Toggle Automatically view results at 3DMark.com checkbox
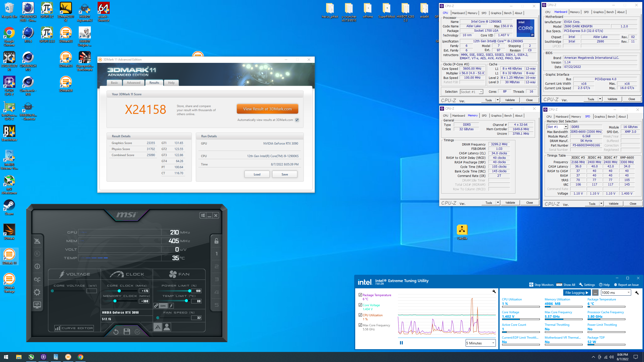The height and width of the screenshot is (362, 644). [297, 120]
